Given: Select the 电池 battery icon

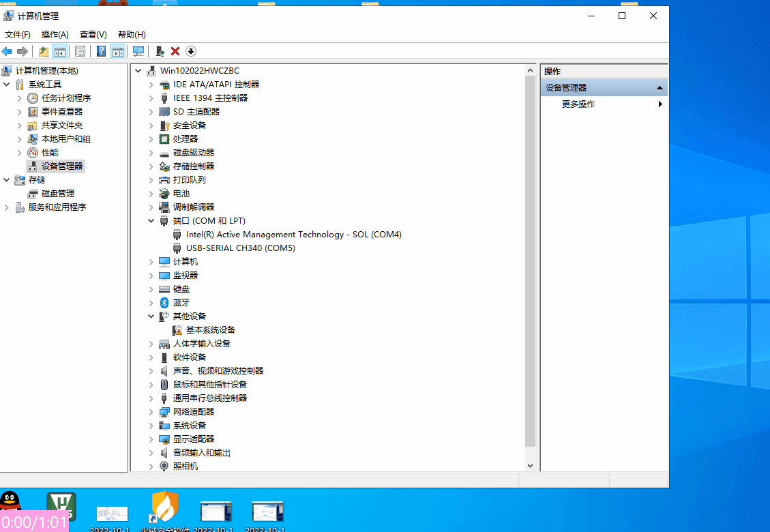Looking at the screenshot, I should point(164,194).
